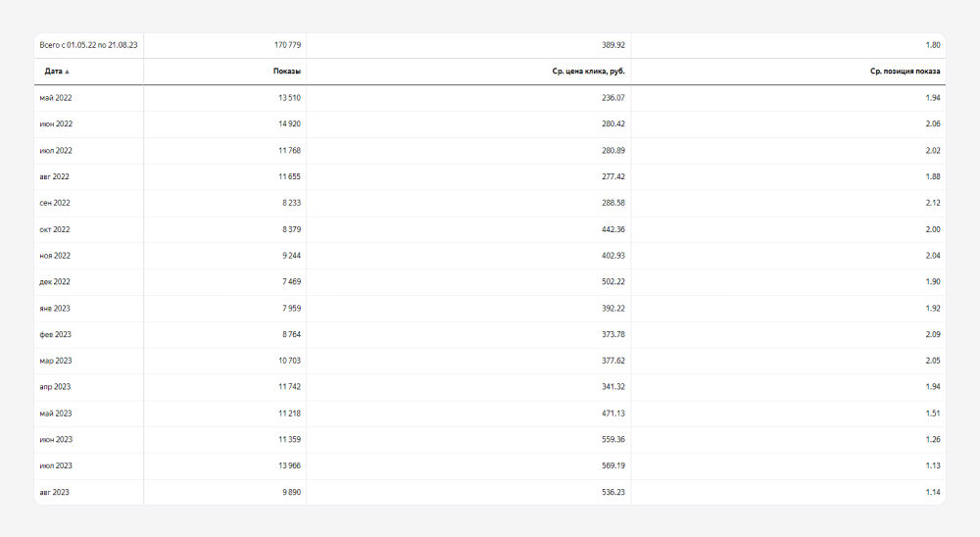
Task: Select the янв 2023 date cell
Action: [55, 308]
